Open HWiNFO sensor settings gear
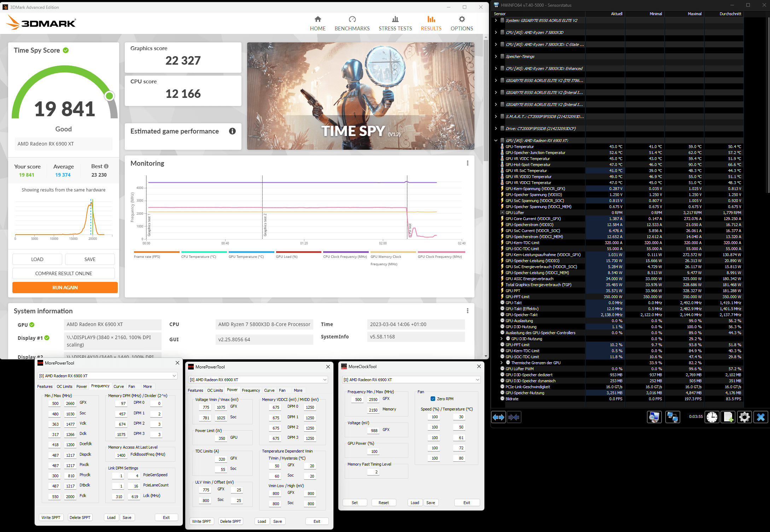Image resolution: width=770 pixels, height=532 pixels. click(744, 417)
